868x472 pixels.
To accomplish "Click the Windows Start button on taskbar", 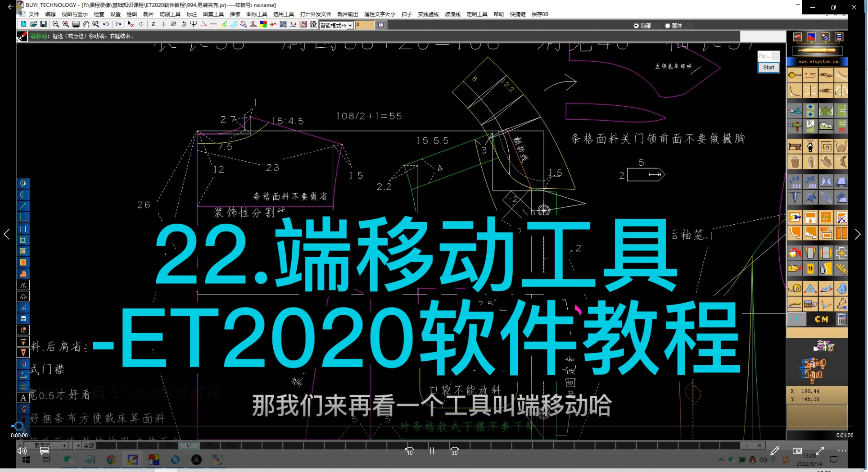I will tap(26, 460).
